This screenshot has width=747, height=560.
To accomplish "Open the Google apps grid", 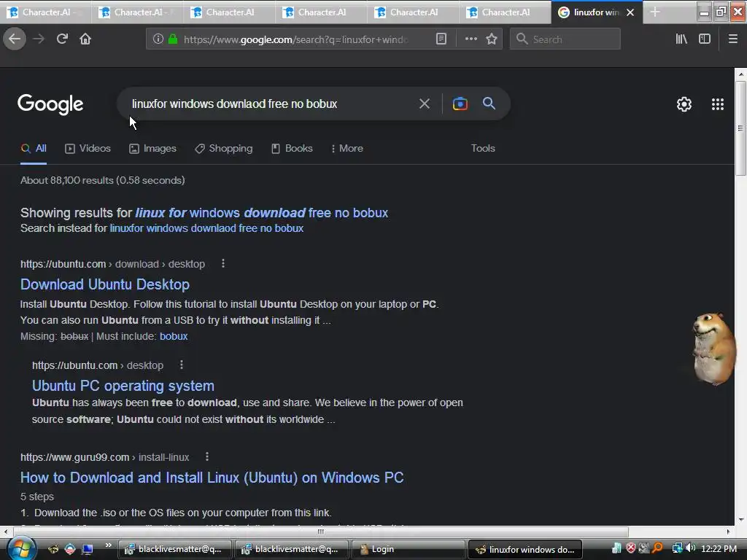I will pos(718,104).
